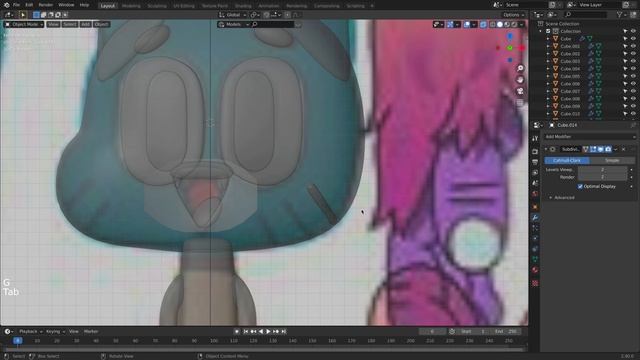Open the pivot point dropdown

[255, 15]
